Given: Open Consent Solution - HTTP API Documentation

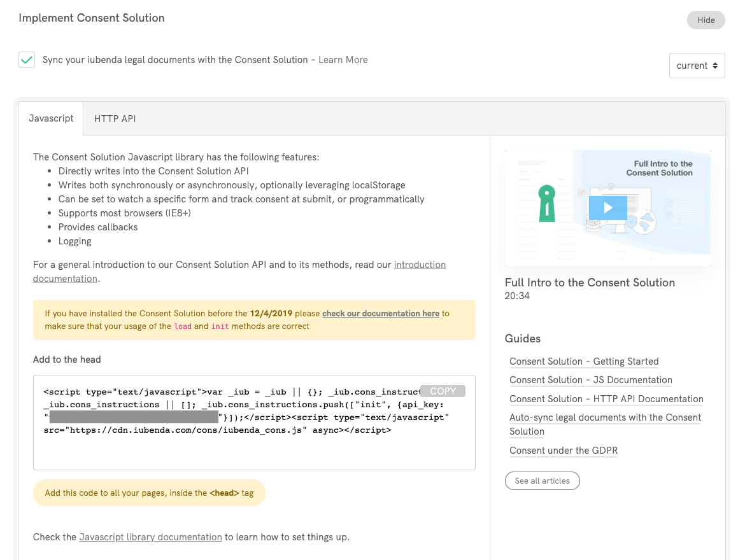Looking at the screenshot, I should (606, 399).
